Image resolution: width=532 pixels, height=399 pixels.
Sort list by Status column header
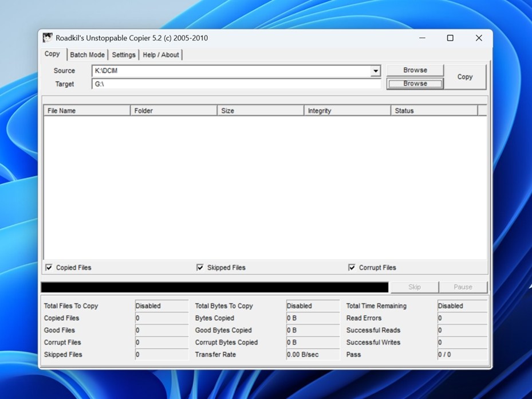point(434,111)
